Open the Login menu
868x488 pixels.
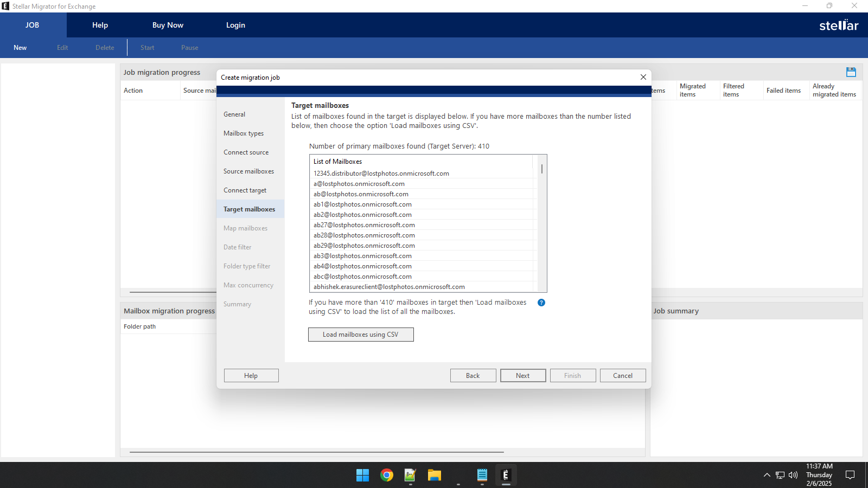click(235, 25)
